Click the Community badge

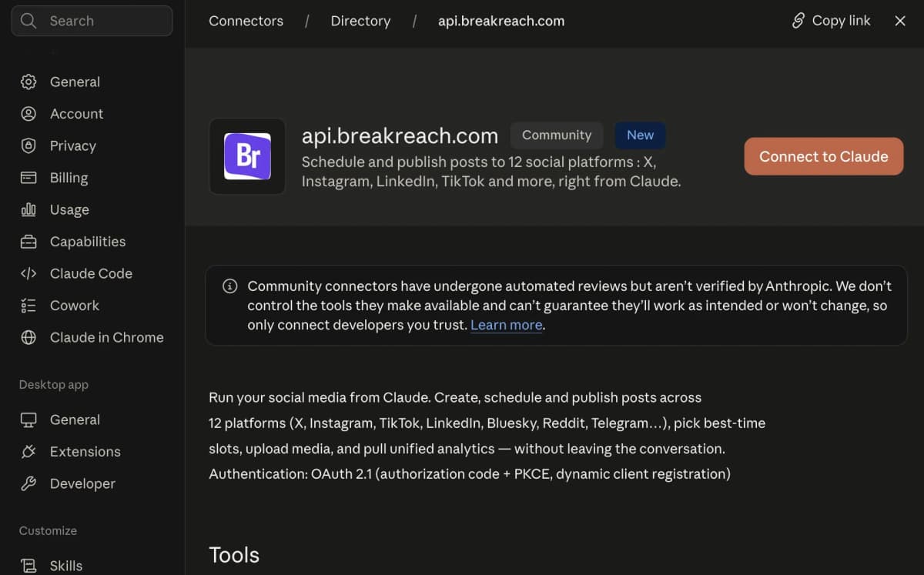coord(557,135)
